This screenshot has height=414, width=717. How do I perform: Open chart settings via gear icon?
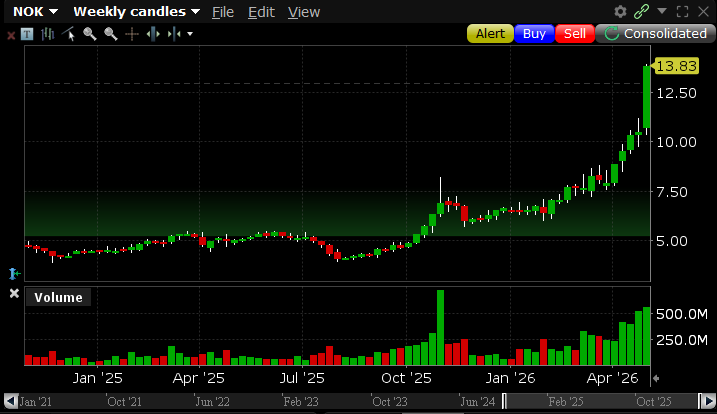620,11
